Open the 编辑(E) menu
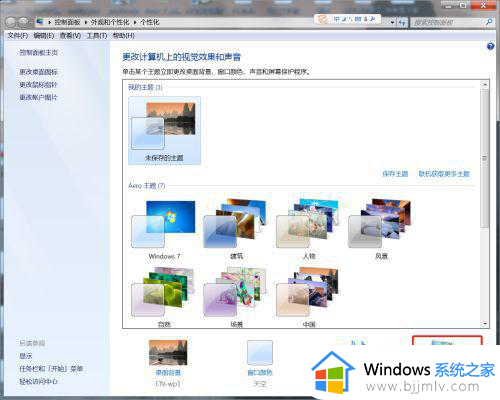Image resolution: width=500 pixels, height=400 pixels. point(44,35)
